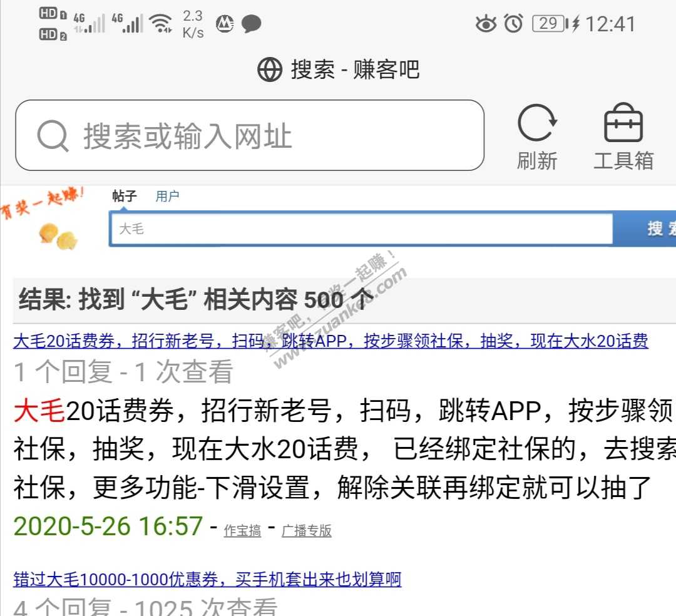Open the 大毛20话费券 result title link
The image size is (676, 616).
coord(330,341)
